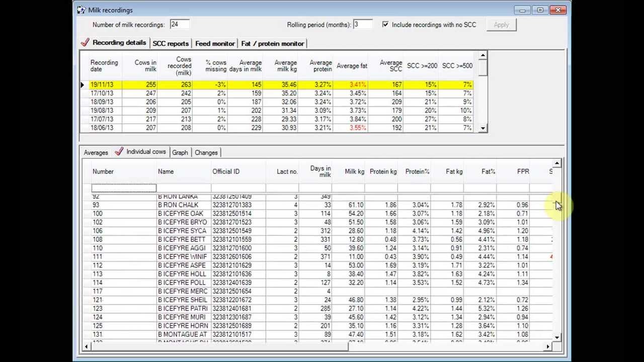Toggle Include recordings with no SCC checkbox
The image size is (644, 362).
click(x=385, y=24)
